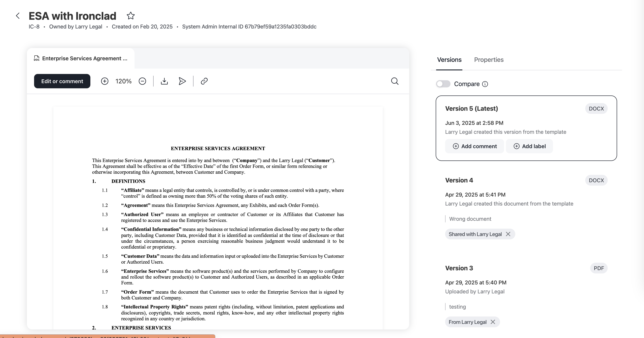This screenshot has height=338, width=644.
Task: Zoom in with the plus icon
Action: (x=104, y=81)
